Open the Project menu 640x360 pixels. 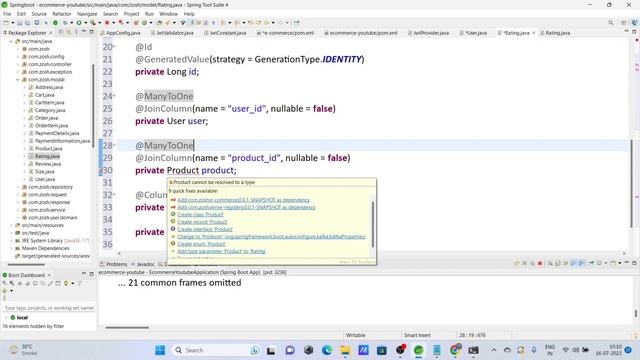pyautogui.click(x=131, y=14)
